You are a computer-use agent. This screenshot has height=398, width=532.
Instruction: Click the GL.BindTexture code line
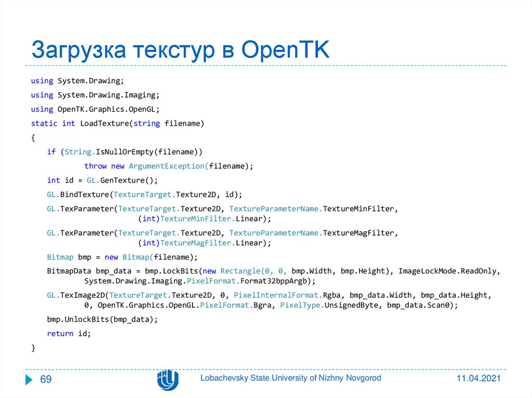[x=144, y=195]
